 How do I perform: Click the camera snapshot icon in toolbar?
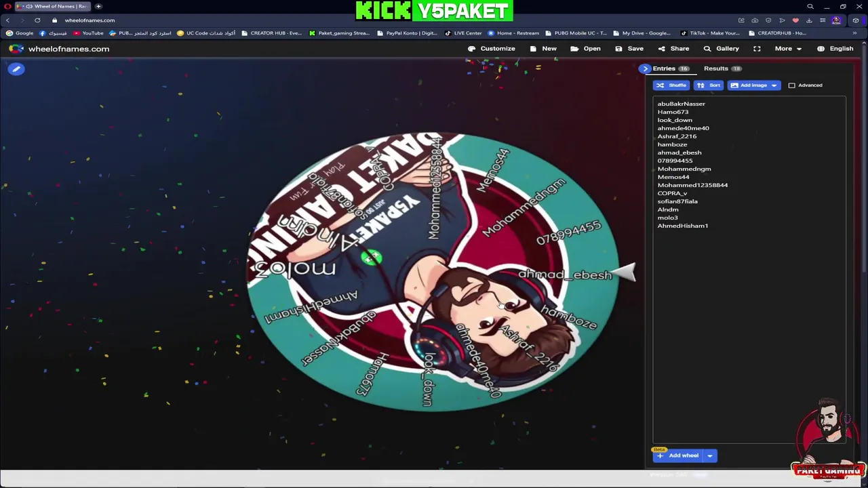pyautogui.click(x=755, y=20)
